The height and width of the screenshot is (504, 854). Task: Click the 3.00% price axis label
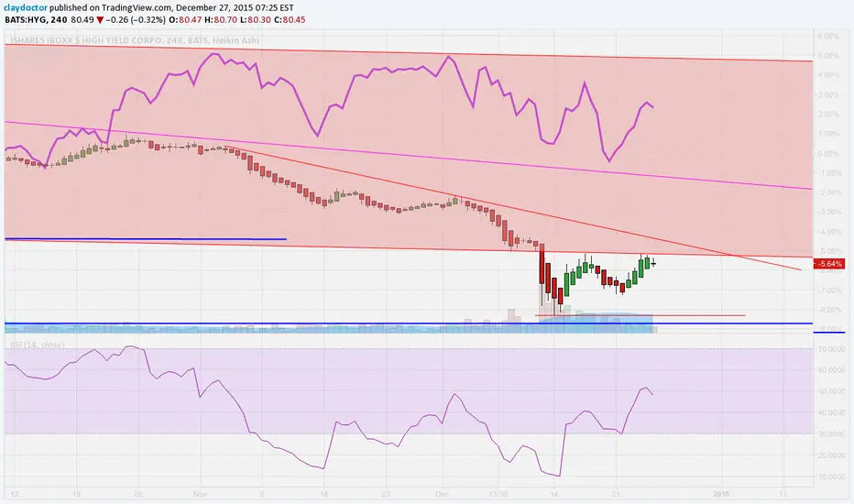pyautogui.click(x=827, y=94)
